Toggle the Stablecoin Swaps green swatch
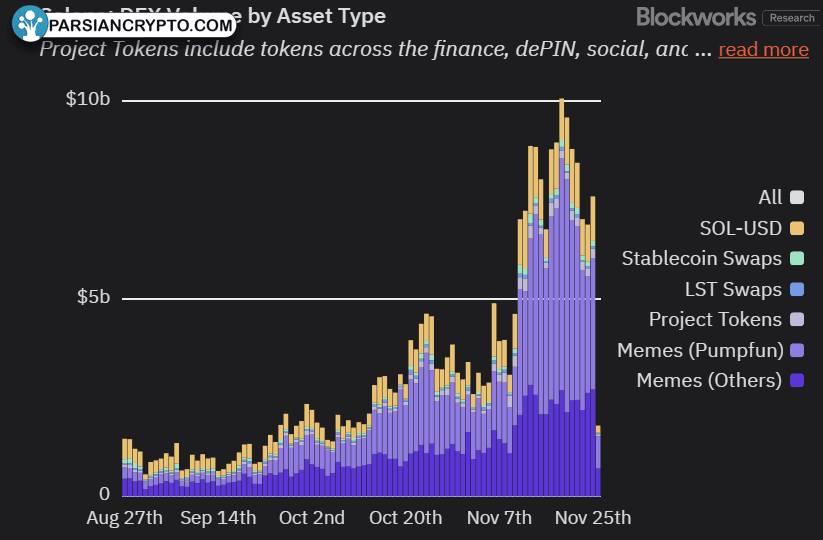823x540 pixels. coord(797,258)
